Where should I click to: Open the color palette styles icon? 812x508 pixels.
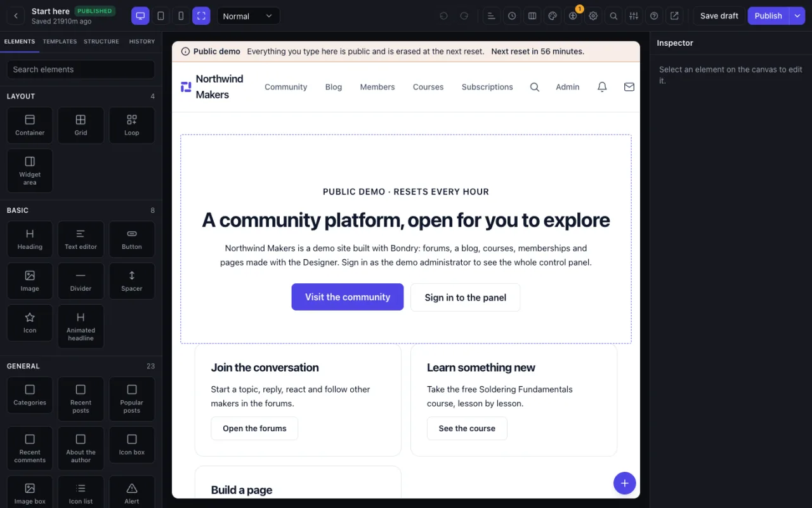coord(553,16)
